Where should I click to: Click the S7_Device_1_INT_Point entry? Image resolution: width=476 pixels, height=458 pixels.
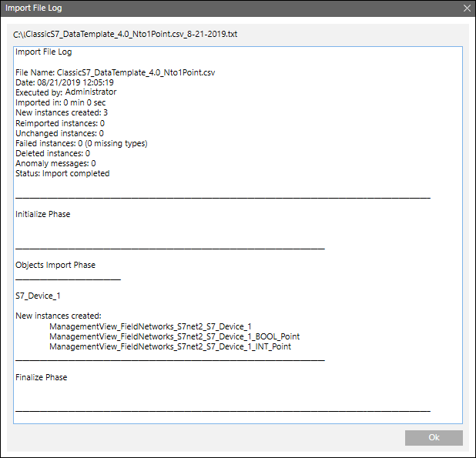point(170,346)
